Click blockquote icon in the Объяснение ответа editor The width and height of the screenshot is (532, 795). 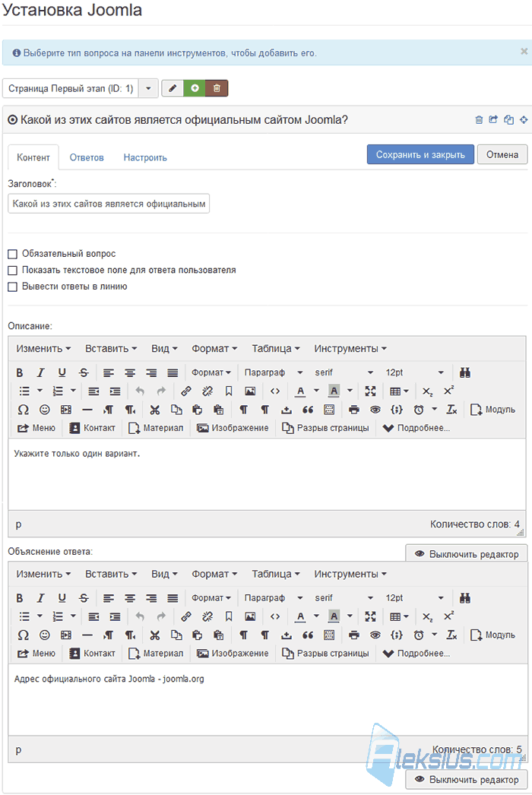(308, 635)
